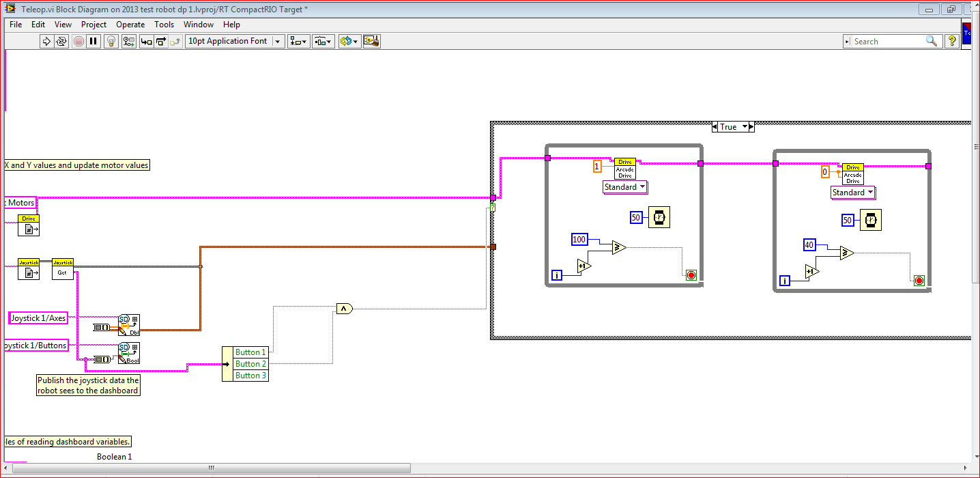Image resolution: width=980 pixels, height=478 pixels.
Task: Select Button 3 in unbundle node
Action: click(x=250, y=376)
